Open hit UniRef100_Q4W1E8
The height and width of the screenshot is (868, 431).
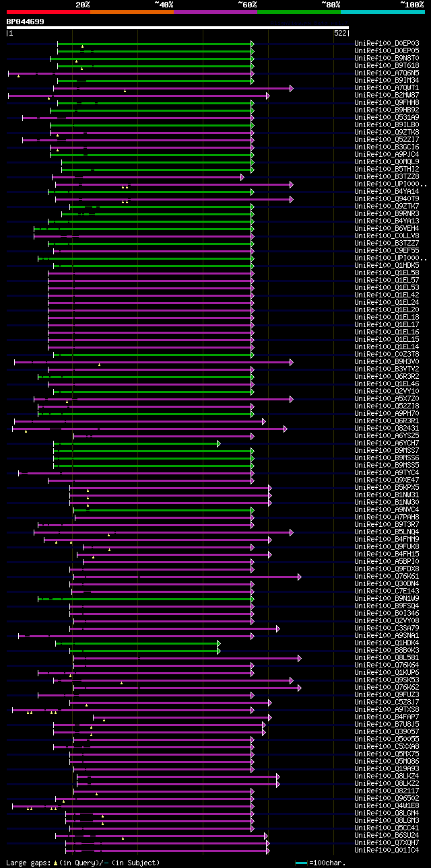(x=387, y=806)
